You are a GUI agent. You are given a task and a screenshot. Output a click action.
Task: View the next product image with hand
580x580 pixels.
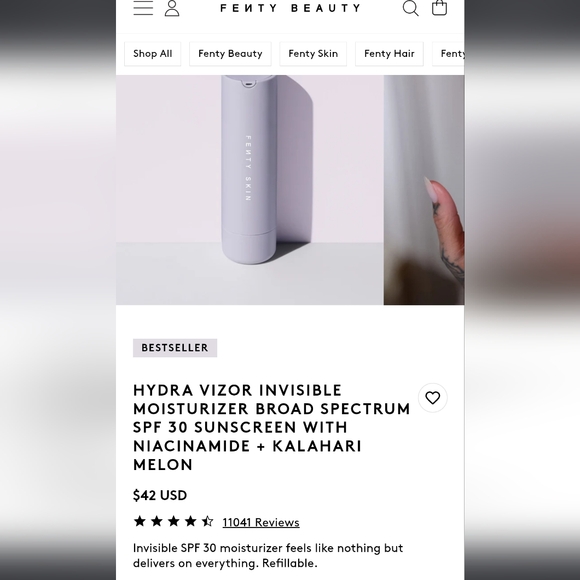tap(424, 190)
